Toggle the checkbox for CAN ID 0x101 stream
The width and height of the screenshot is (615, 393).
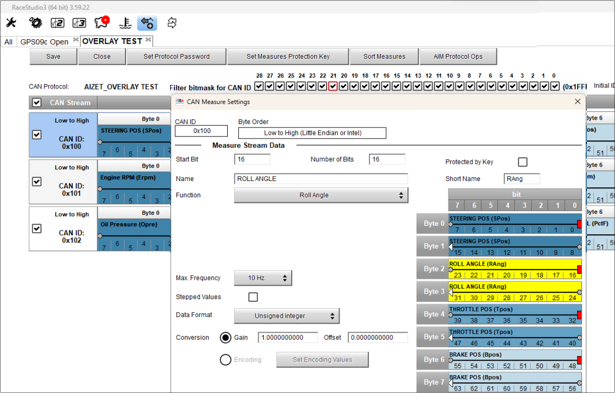(36, 182)
